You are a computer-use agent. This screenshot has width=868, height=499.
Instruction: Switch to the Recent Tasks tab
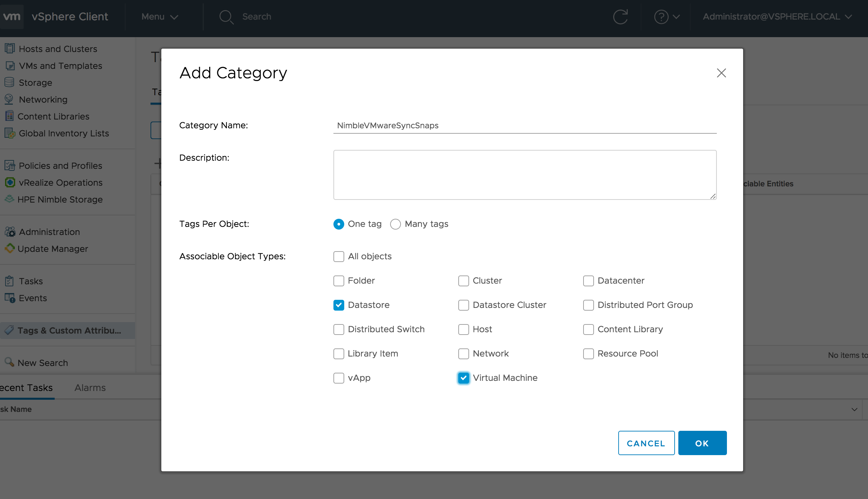(26, 388)
